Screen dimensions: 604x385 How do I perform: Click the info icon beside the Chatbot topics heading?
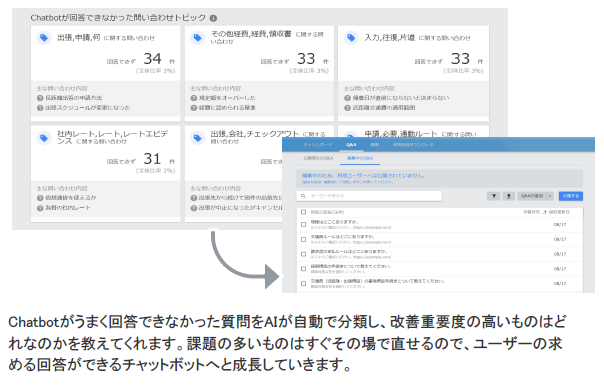point(213,18)
